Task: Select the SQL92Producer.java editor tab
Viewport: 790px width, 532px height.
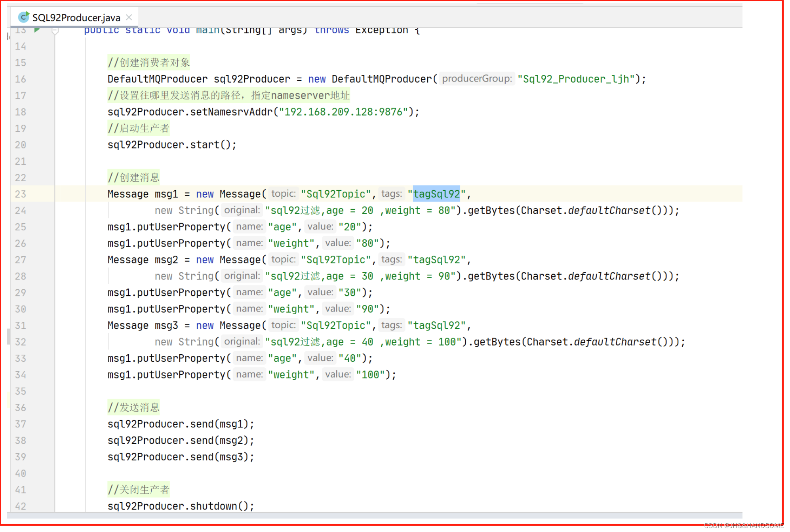Action: 76,17
